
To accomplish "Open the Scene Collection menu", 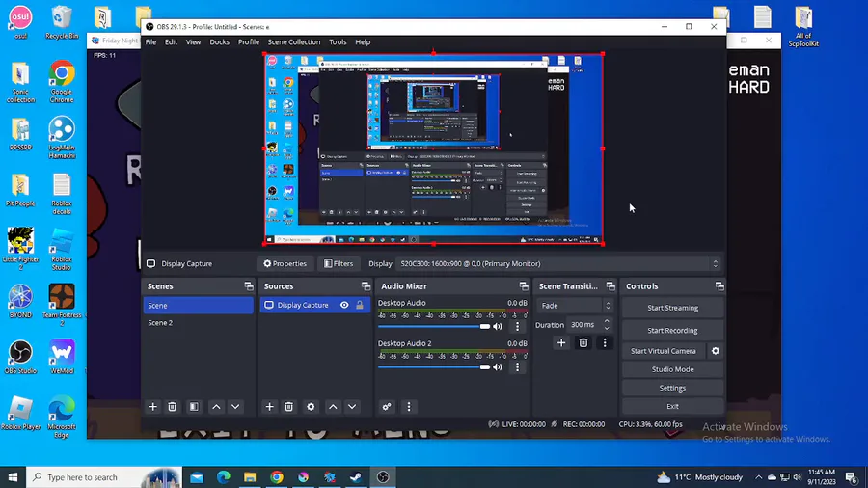I will coord(294,42).
